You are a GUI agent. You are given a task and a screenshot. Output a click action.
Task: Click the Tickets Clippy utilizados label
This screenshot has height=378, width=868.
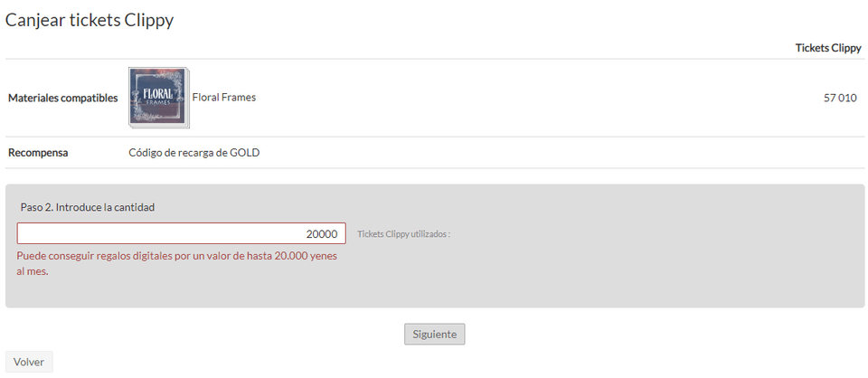click(x=403, y=234)
